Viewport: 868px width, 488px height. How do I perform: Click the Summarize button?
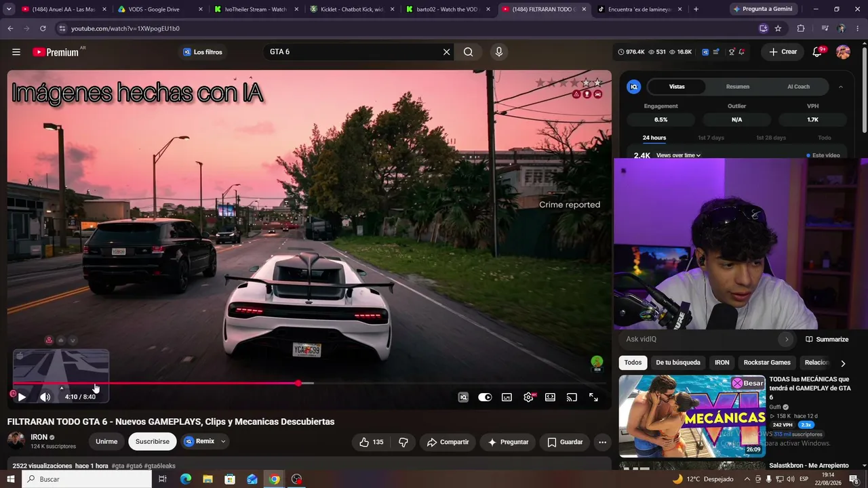827,339
